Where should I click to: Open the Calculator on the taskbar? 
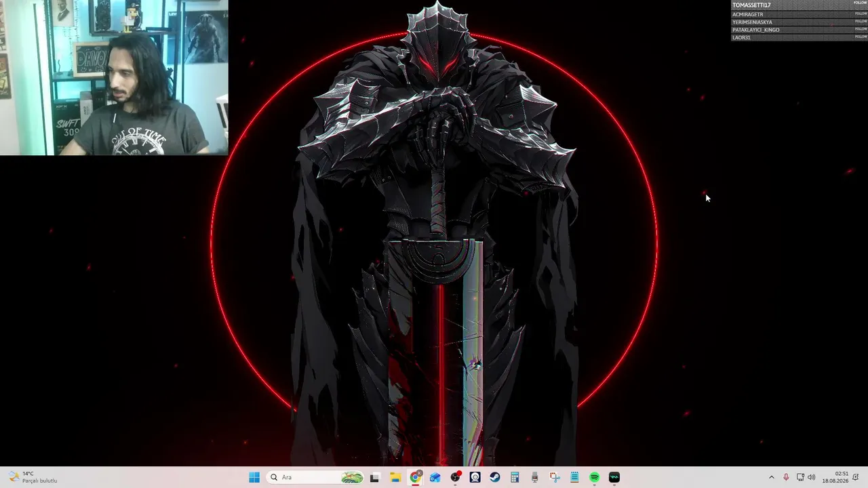coord(515,477)
